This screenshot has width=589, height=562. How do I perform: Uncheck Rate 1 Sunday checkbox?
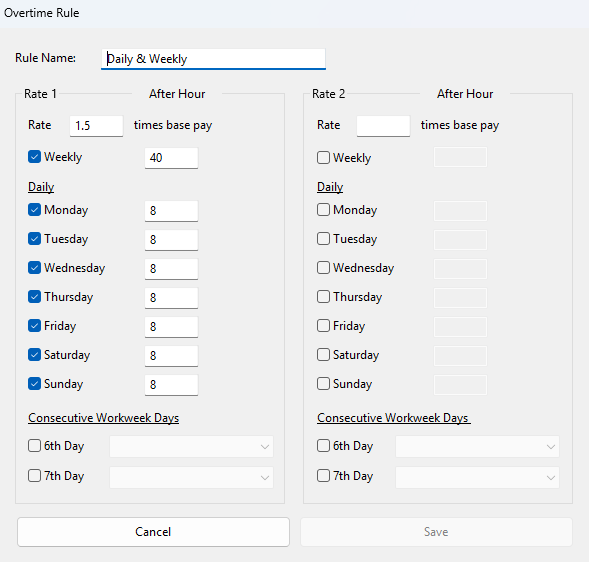[34, 384]
